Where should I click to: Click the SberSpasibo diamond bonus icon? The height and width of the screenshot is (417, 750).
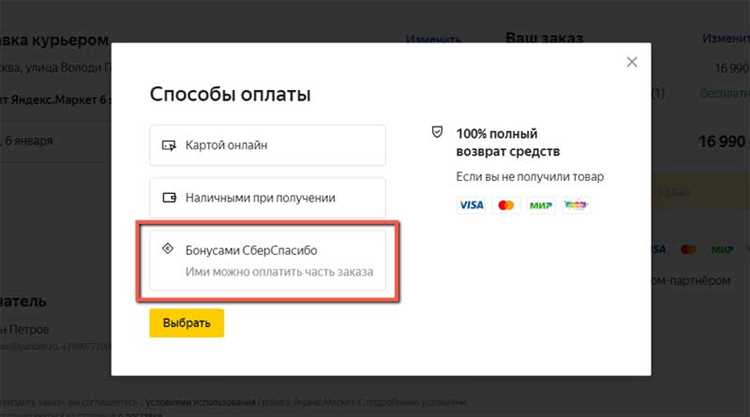click(168, 248)
